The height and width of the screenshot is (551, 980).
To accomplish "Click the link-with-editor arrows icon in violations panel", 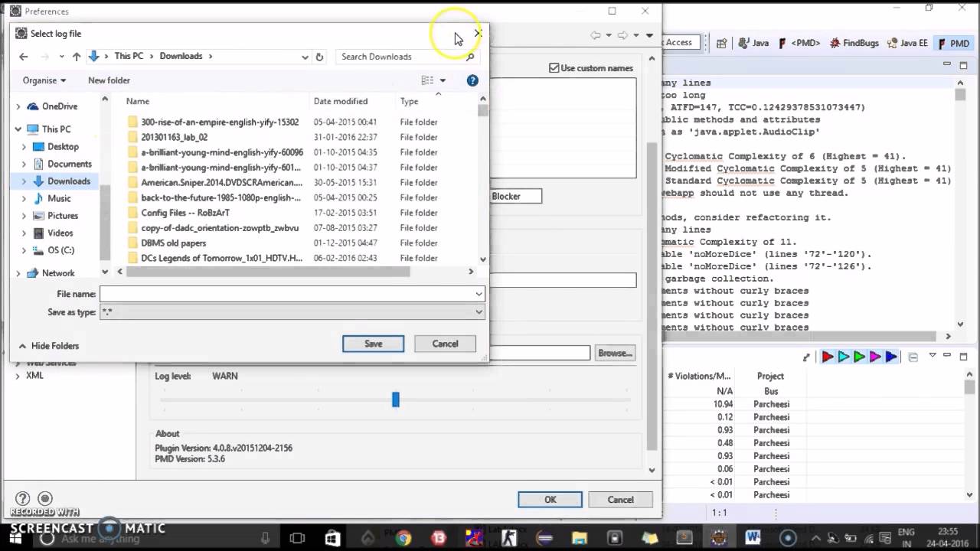I will pyautogui.click(x=806, y=357).
